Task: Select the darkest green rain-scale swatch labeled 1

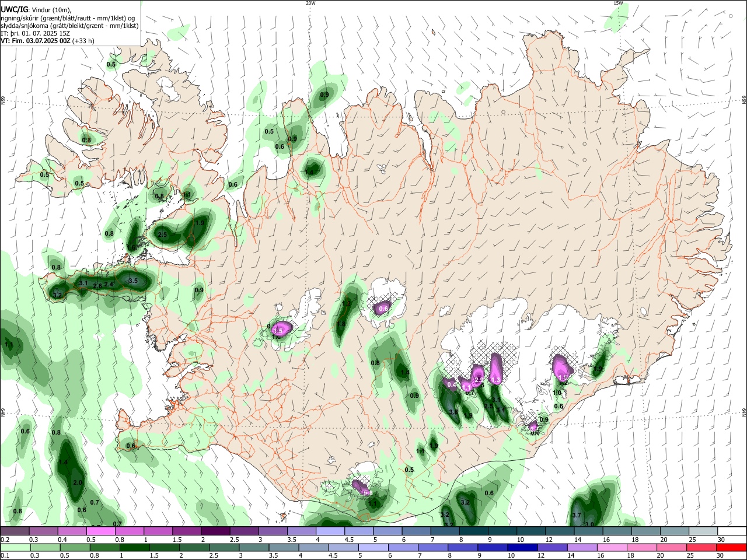Action: click(x=134, y=547)
